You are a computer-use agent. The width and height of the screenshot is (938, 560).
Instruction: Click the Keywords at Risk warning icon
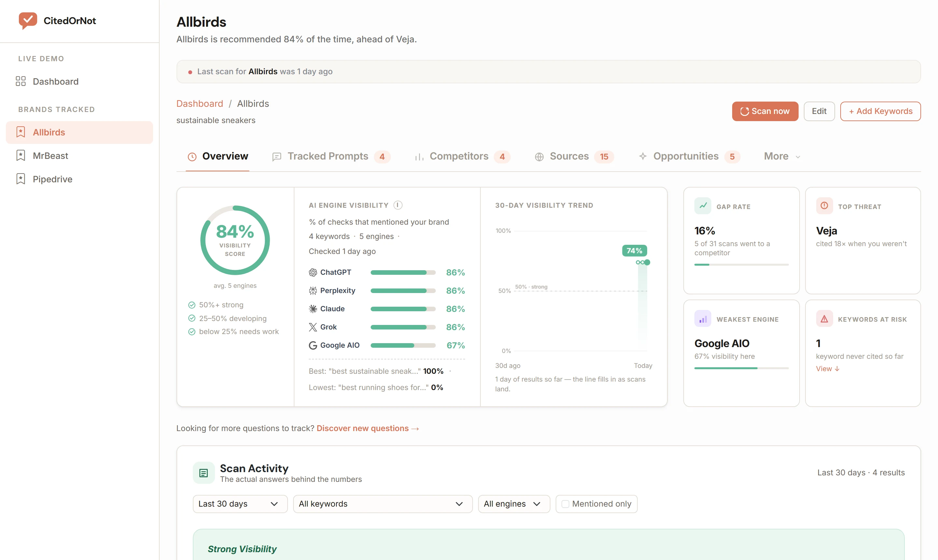(824, 319)
